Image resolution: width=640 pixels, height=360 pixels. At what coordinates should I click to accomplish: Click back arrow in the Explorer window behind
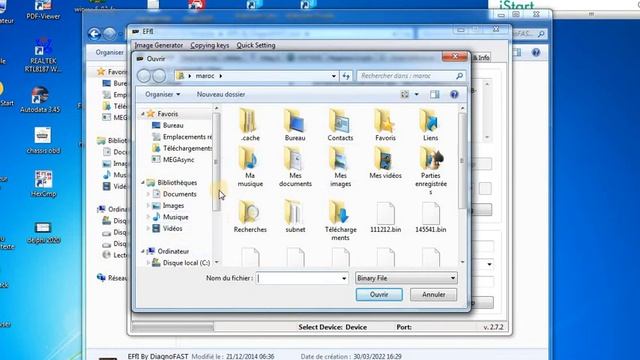[94, 33]
